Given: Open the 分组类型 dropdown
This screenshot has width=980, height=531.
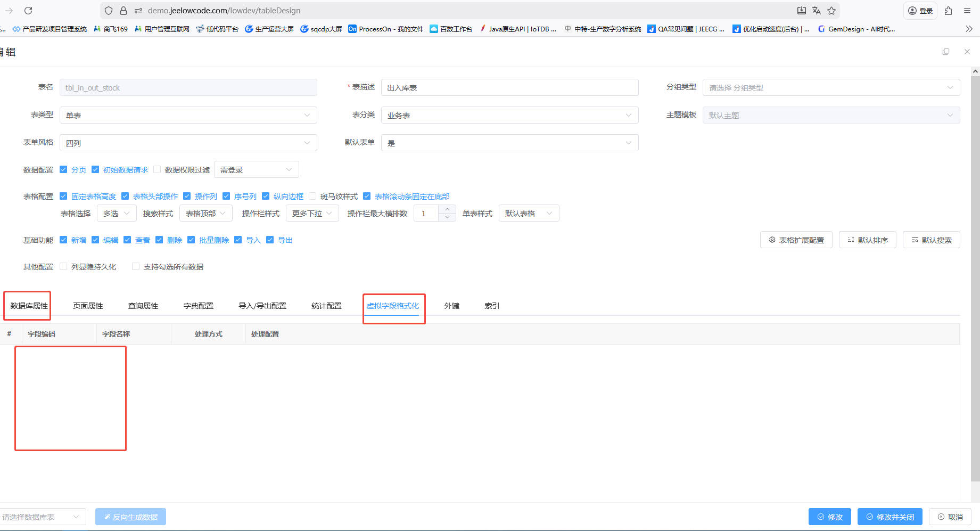Looking at the screenshot, I should tap(831, 88).
